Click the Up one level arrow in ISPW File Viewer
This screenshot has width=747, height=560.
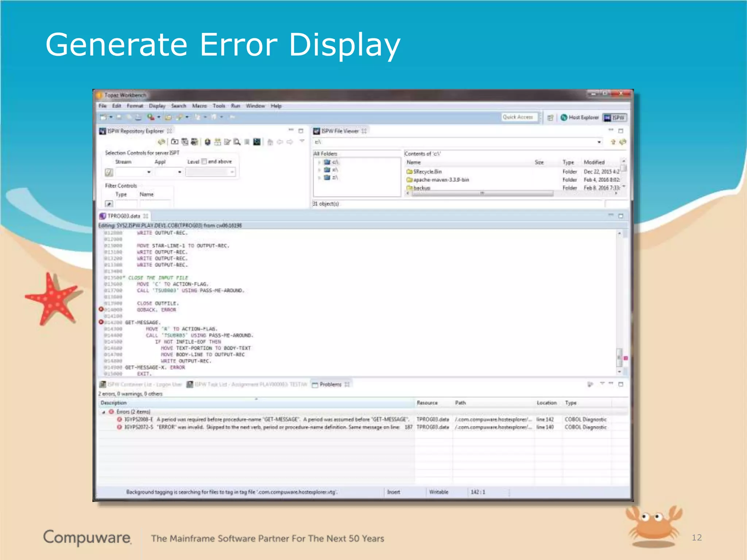pyautogui.click(x=613, y=142)
